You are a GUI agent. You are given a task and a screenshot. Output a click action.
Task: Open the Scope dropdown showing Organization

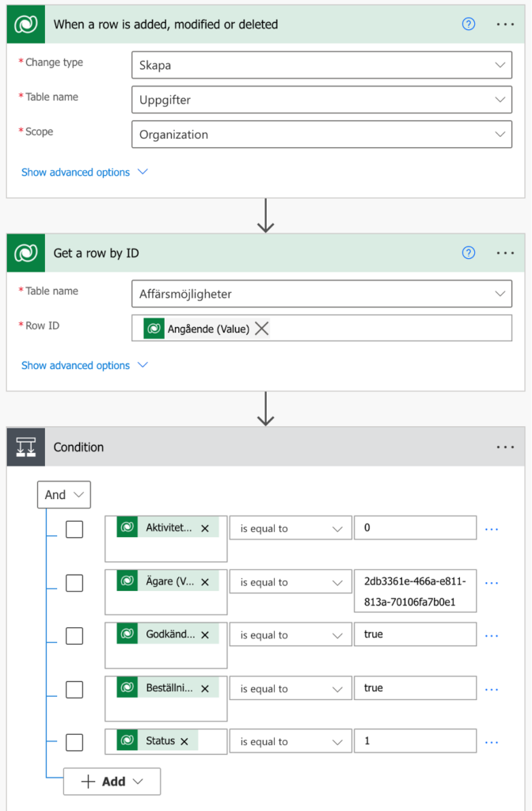[321, 135]
